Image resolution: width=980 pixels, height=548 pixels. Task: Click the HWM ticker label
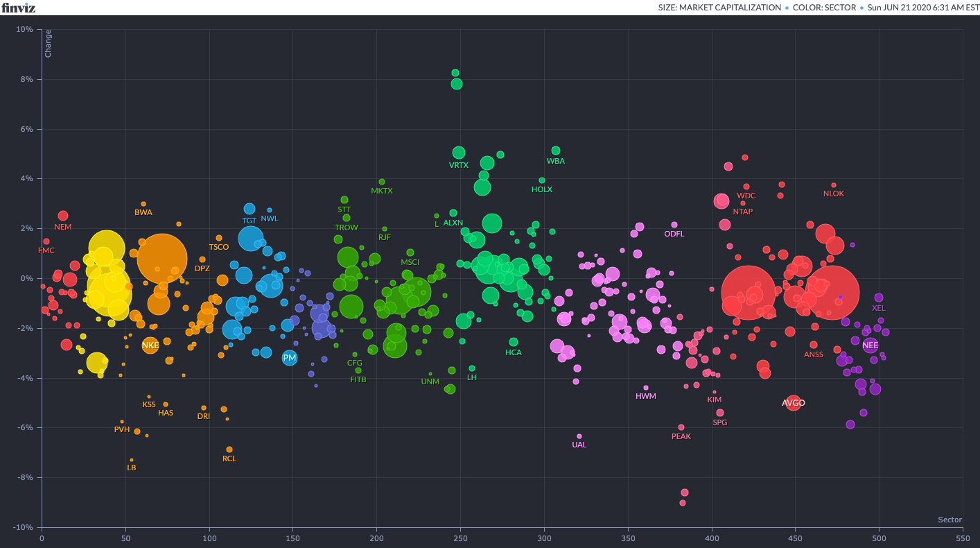click(x=646, y=396)
